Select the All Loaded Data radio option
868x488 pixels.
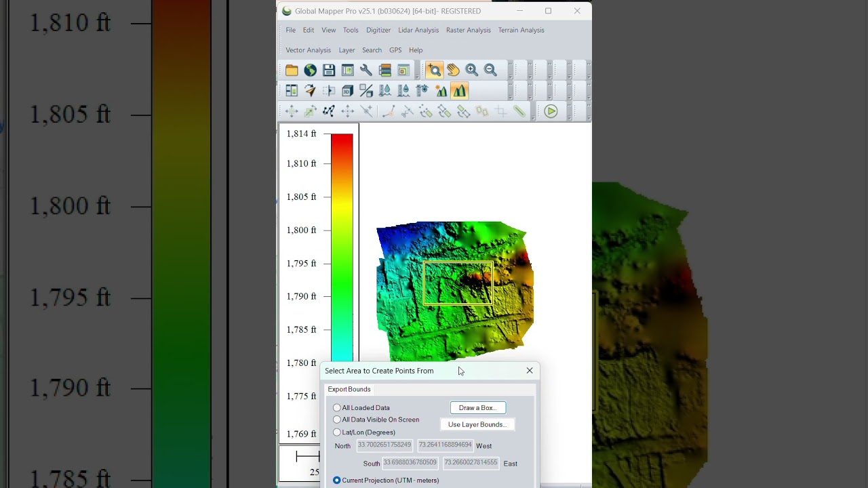(x=337, y=408)
